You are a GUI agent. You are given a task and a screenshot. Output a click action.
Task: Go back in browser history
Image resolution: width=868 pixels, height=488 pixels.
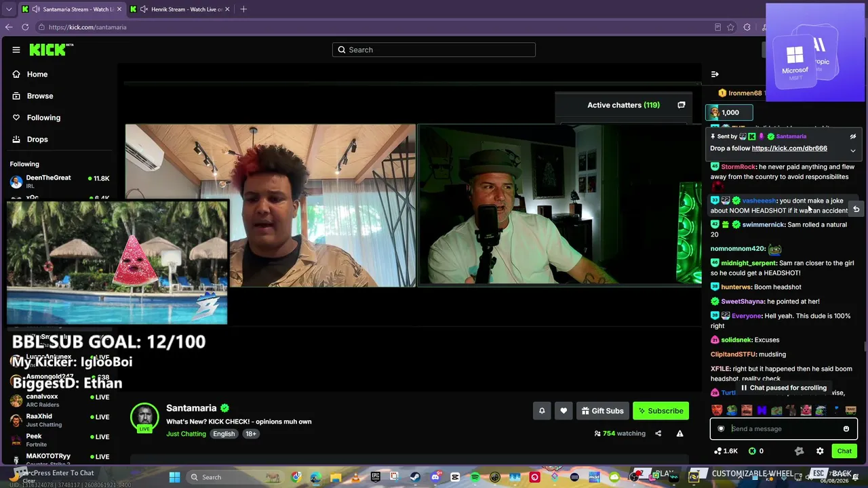pyautogui.click(x=8, y=27)
